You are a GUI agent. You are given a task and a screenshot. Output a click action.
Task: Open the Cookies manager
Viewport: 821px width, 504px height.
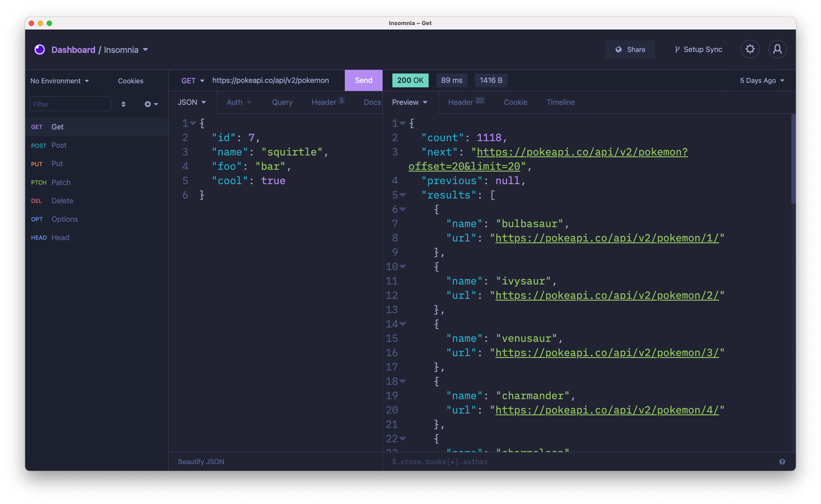pos(130,81)
